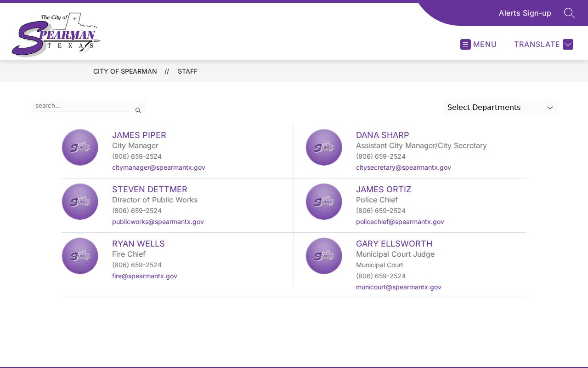Open STEVEN DETTMER's name link

[x=150, y=190]
